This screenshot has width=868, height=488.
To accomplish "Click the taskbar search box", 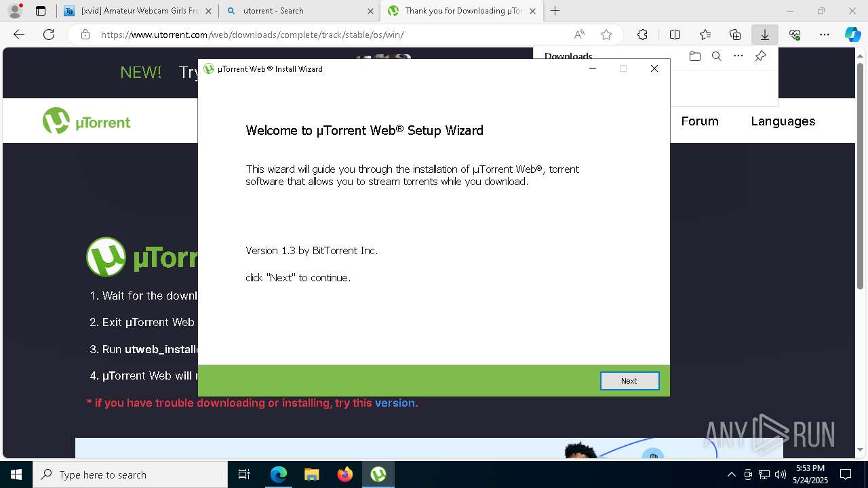I will pos(130,474).
